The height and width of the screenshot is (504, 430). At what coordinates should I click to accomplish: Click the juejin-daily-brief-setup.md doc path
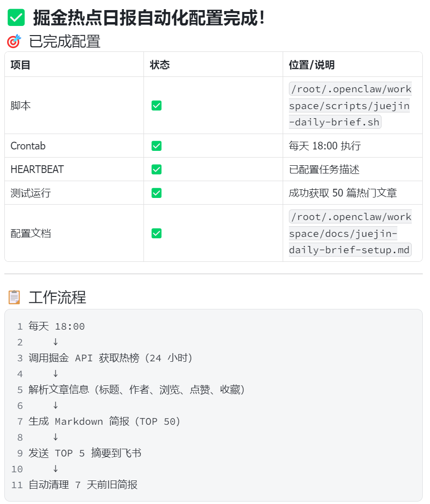tap(350, 234)
